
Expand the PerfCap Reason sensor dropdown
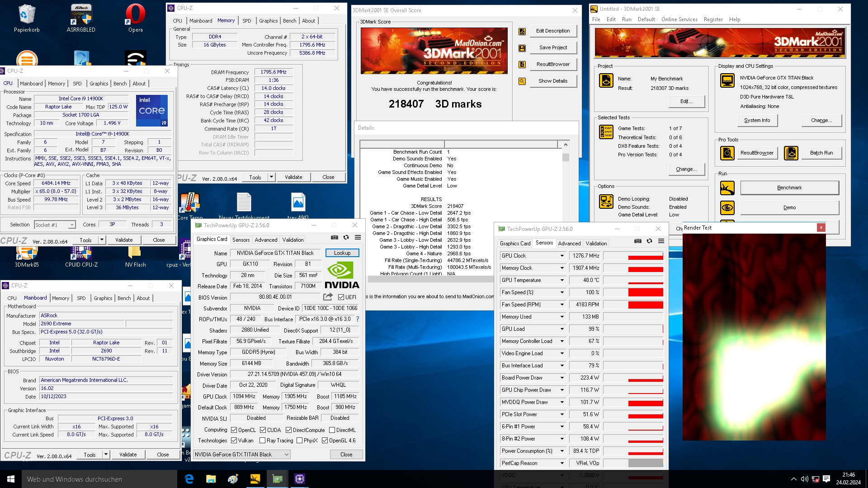click(x=562, y=463)
